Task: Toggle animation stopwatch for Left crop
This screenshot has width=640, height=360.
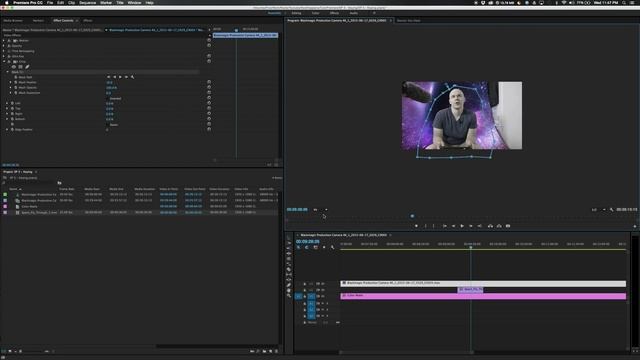Action: pos(12,103)
